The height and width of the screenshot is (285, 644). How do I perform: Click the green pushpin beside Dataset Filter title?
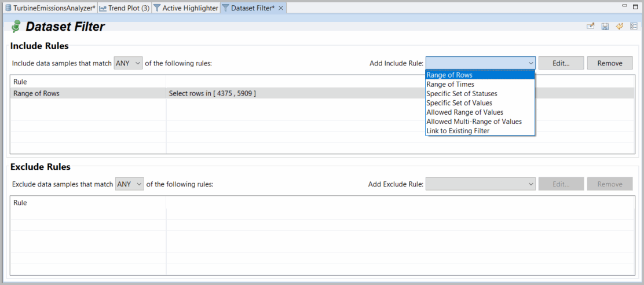point(16,27)
